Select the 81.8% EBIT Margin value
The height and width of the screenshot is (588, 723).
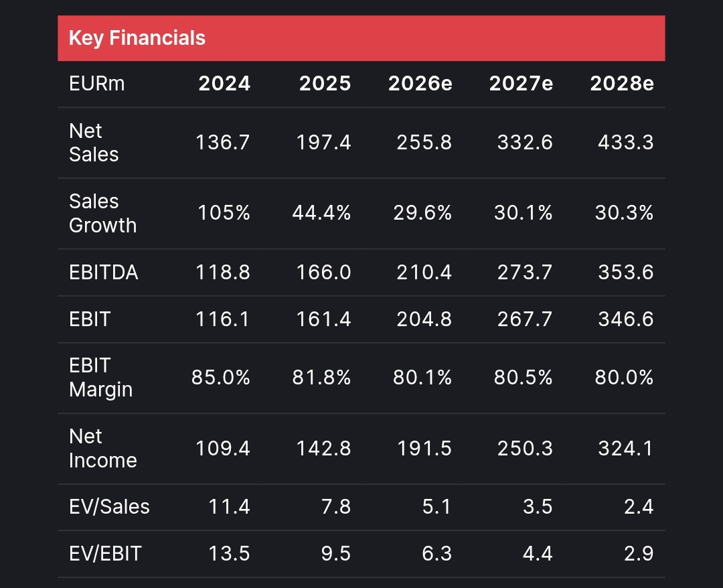pyautogui.click(x=321, y=378)
